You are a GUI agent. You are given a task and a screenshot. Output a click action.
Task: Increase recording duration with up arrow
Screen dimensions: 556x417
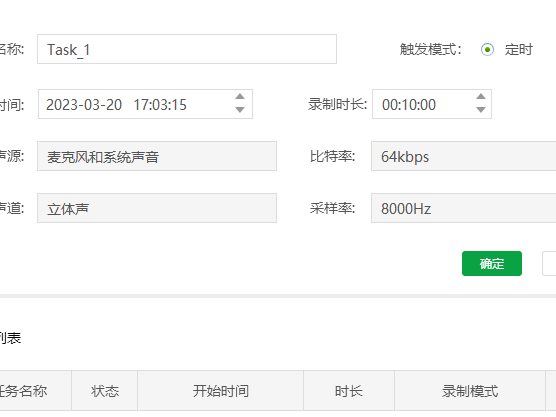pyautogui.click(x=481, y=97)
